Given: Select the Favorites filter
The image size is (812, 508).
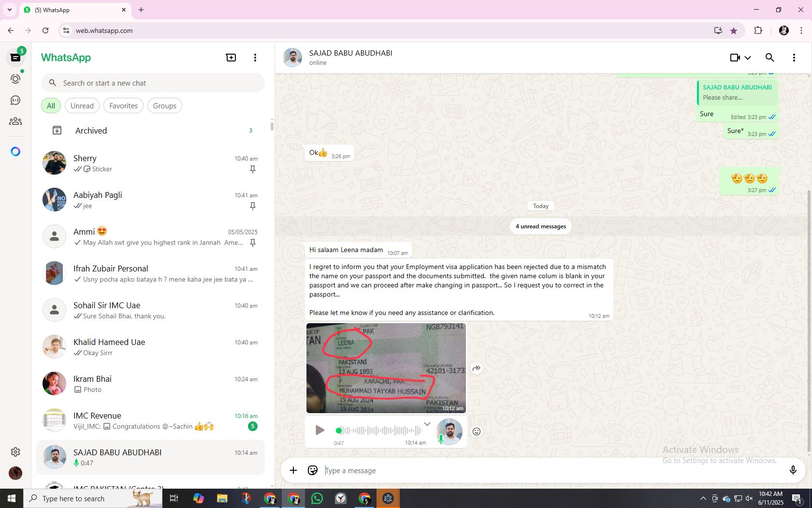Looking at the screenshot, I should coord(123,105).
